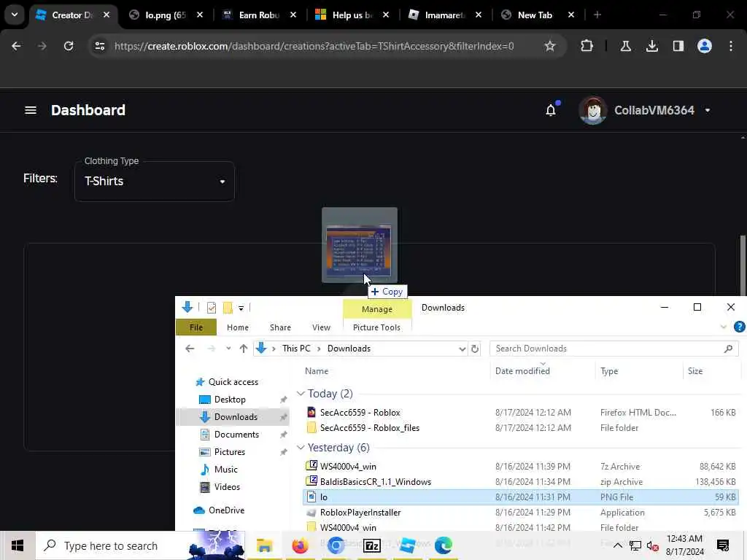Switch to the New Tab browser tab
The height and width of the screenshot is (560, 747).
[x=535, y=15]
